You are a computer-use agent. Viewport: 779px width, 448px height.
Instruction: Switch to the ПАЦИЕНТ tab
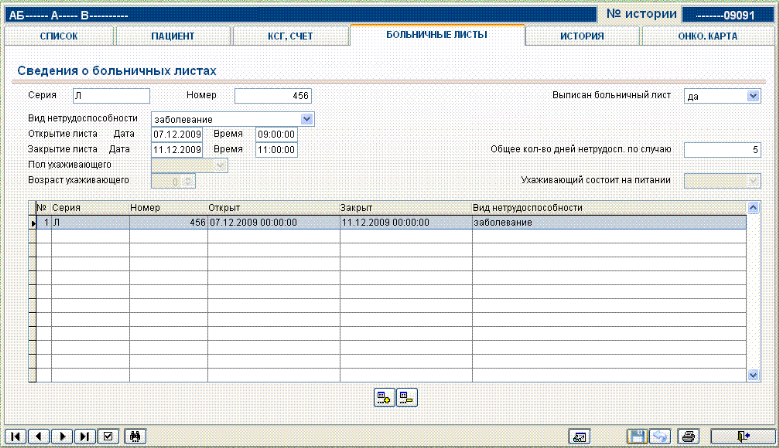click(172, 36)
